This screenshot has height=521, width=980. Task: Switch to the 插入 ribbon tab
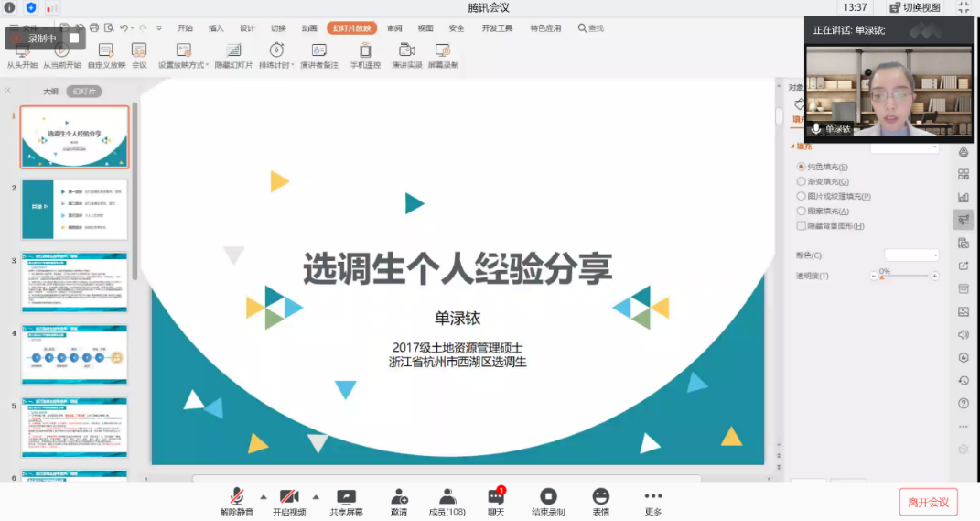pyautogui.click(x=216, y=28)
